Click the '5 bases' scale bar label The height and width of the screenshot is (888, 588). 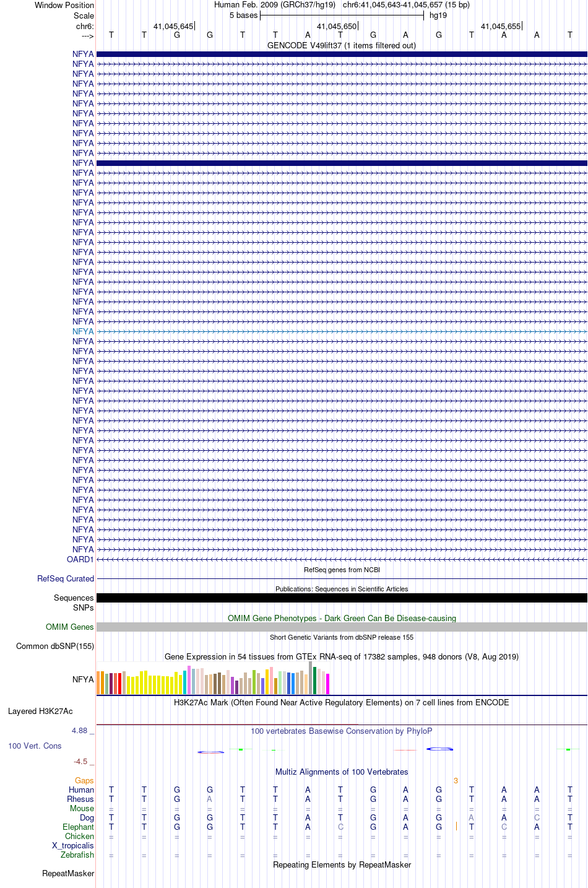[243, 15]
